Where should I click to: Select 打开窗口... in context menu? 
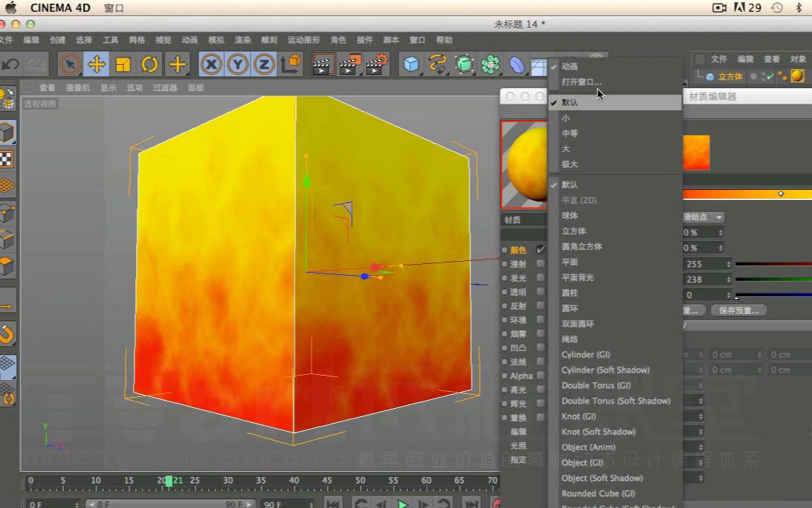581,82
